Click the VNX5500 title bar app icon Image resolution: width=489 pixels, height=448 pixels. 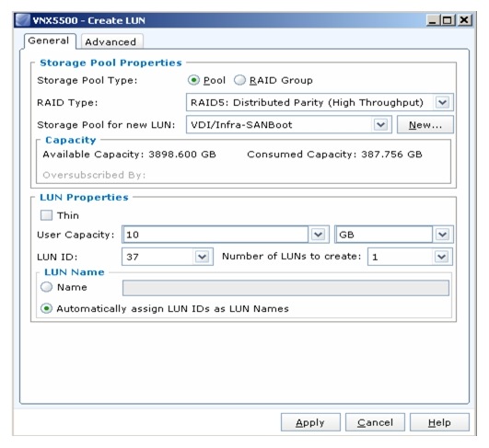pos(23,20)
